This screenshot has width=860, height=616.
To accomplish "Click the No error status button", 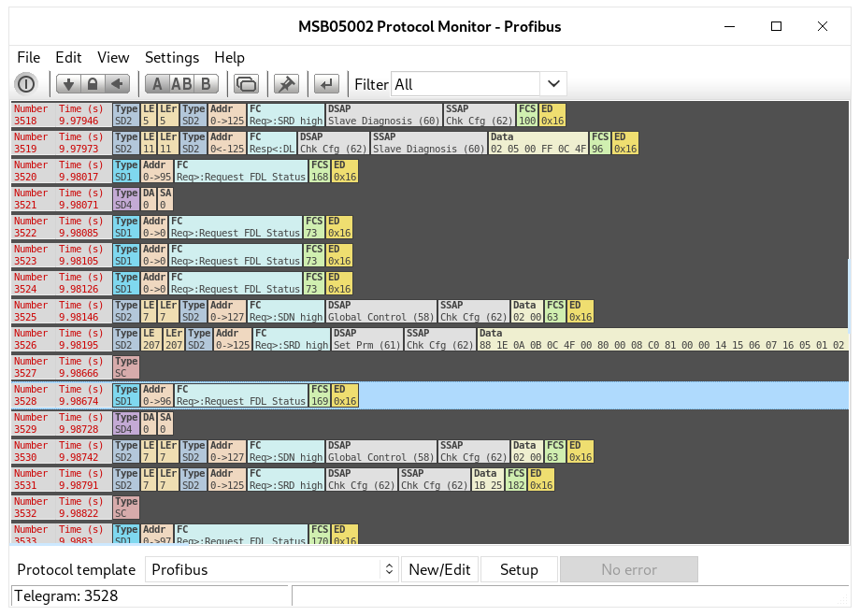I will [629, 569].
